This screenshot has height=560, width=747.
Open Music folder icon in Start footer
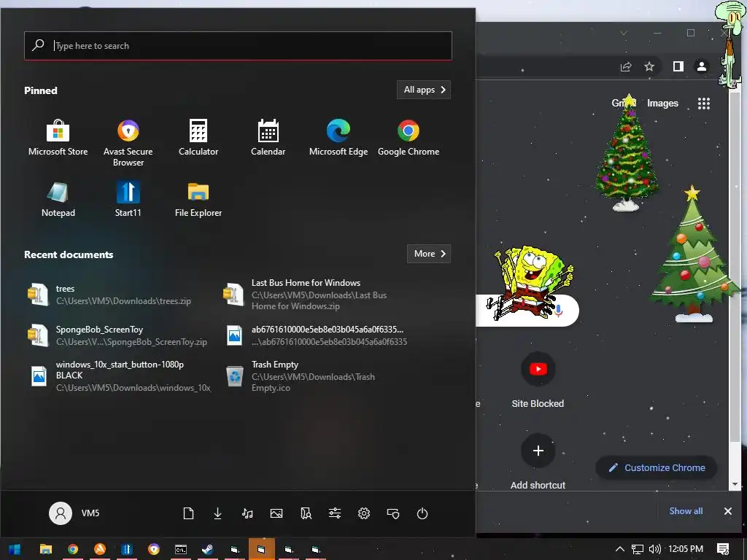pos(247,513)
